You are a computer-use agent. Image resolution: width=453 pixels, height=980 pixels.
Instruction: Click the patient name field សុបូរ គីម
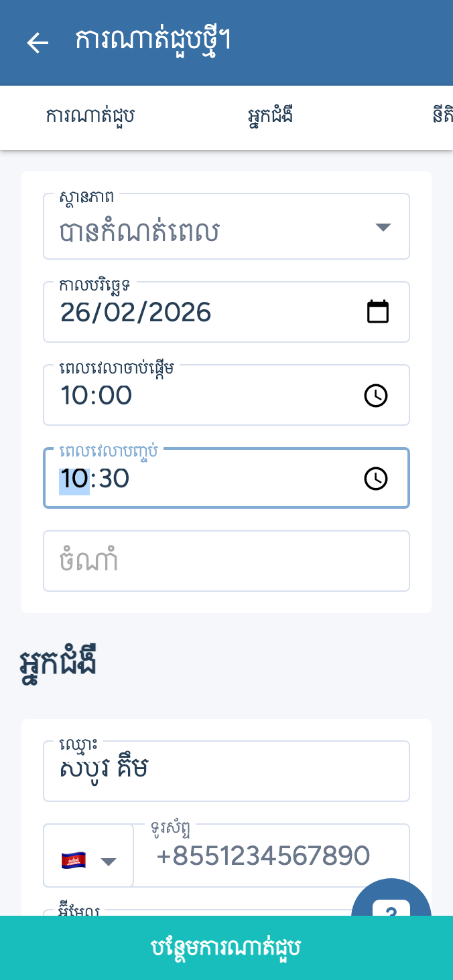pyautogui.click(x=226, y=771)
